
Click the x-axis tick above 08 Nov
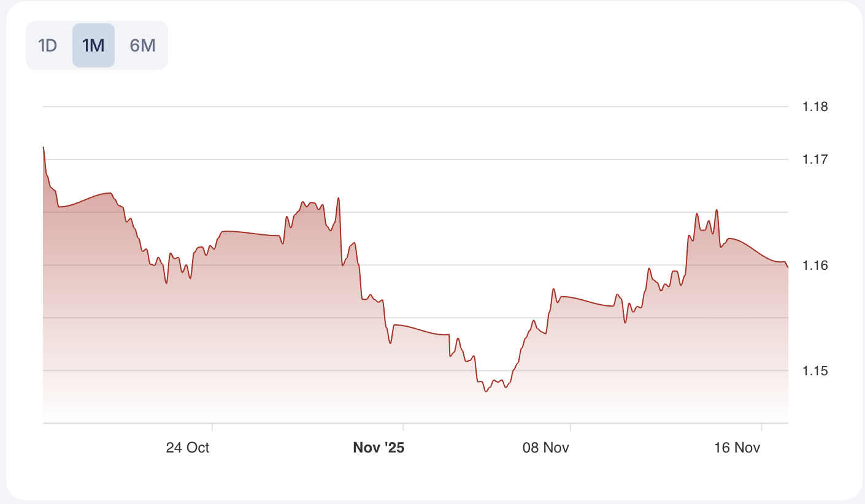tap(571, 426)
